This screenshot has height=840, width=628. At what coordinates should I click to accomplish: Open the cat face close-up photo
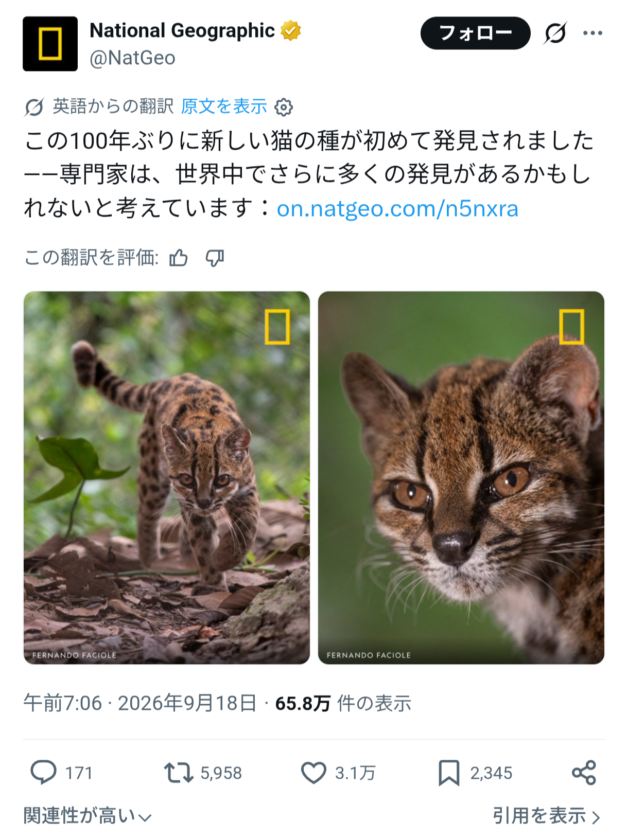coord(461,477)
